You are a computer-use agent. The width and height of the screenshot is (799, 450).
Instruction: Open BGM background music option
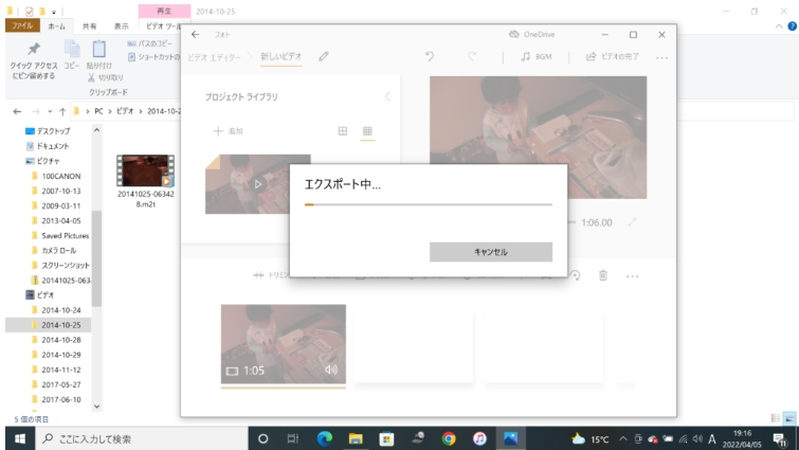click(x=537, y=57)
